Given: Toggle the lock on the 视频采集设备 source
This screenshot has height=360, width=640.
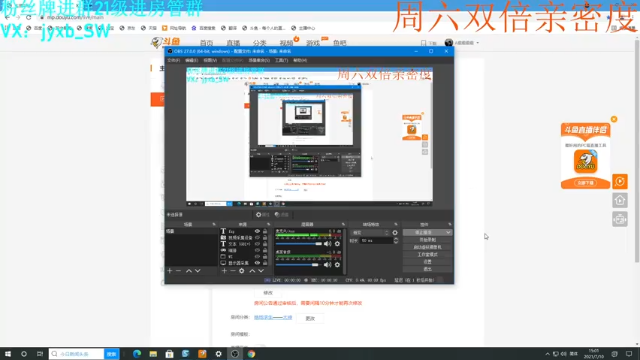Looking at the screenshot, I should (x=265, y=238).
